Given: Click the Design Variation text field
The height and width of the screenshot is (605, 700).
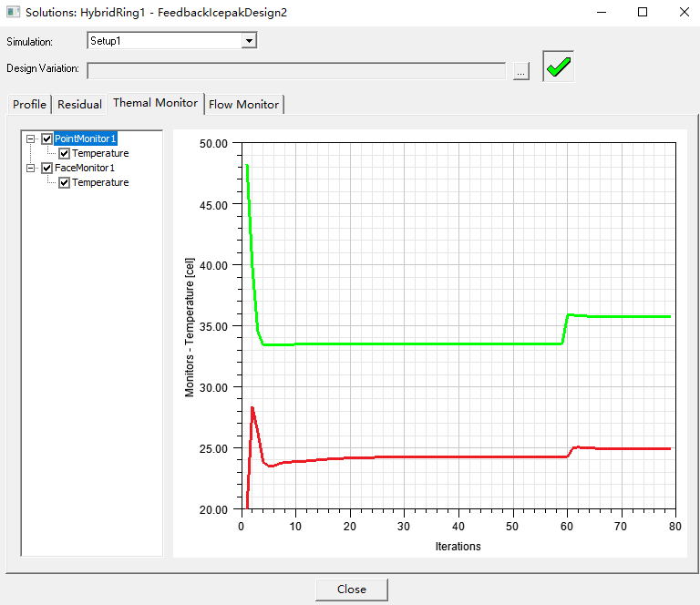Looking at the screenshot, I should pyautogui.click(x=296, y=71).
